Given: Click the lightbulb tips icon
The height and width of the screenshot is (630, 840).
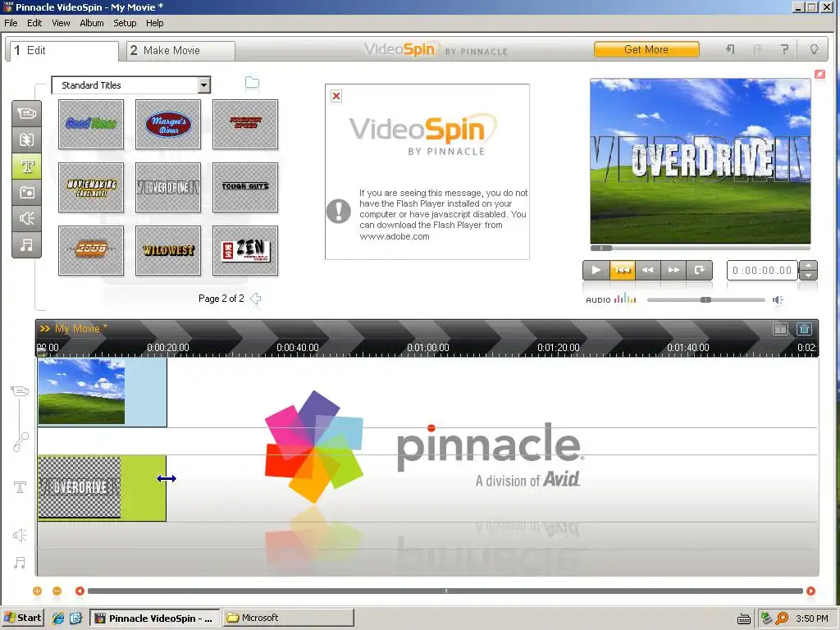Looking at the screenshot, I should (814, 49).
